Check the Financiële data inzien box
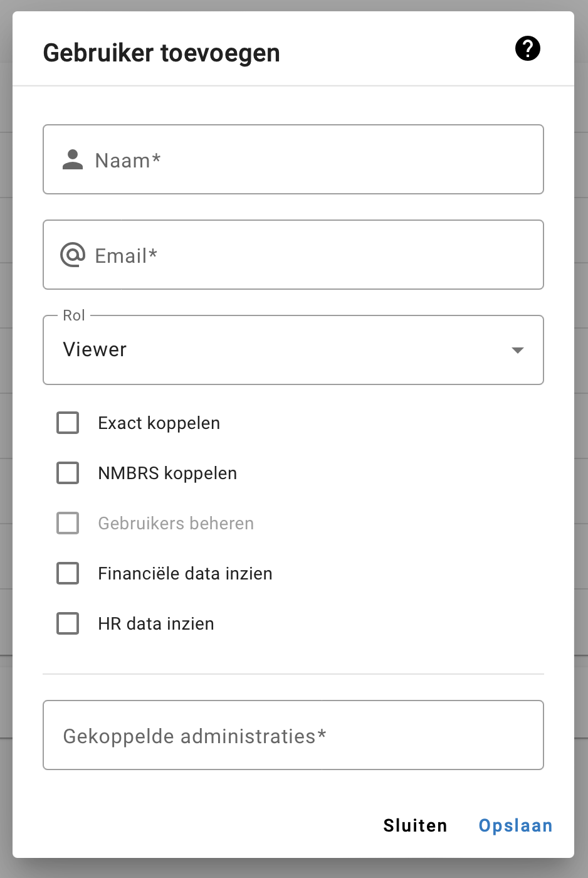The image size is (588, 878). [x=68, y=573]
